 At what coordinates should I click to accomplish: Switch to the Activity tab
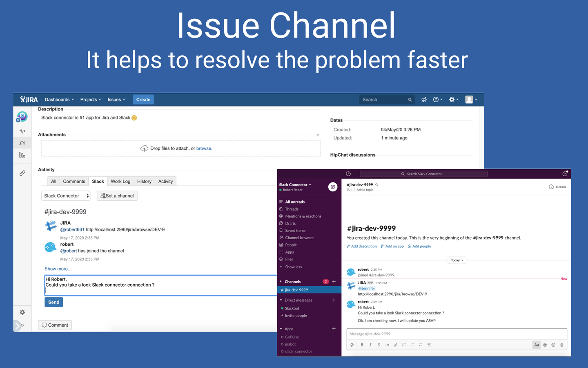pos(165,181)
